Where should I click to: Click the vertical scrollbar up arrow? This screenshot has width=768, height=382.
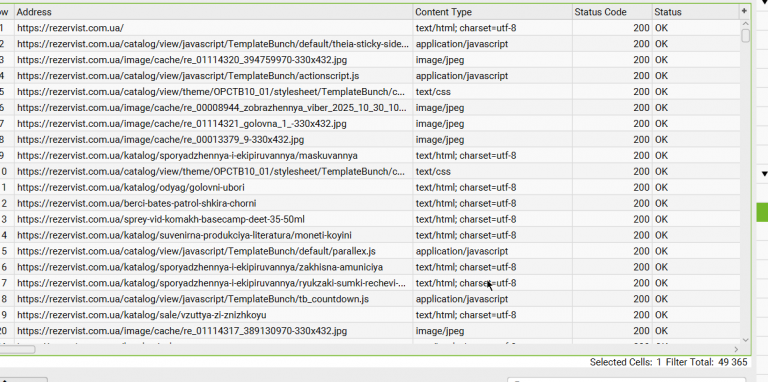click(745, 24)
